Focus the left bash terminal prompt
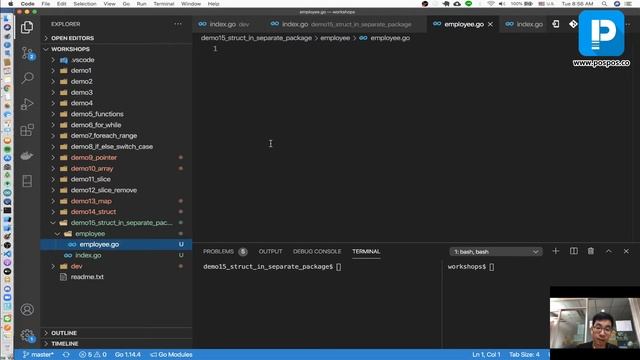Image resolution: width=640 pixels, height=360 pixels. pyautogui.click(x=272, y=267)
